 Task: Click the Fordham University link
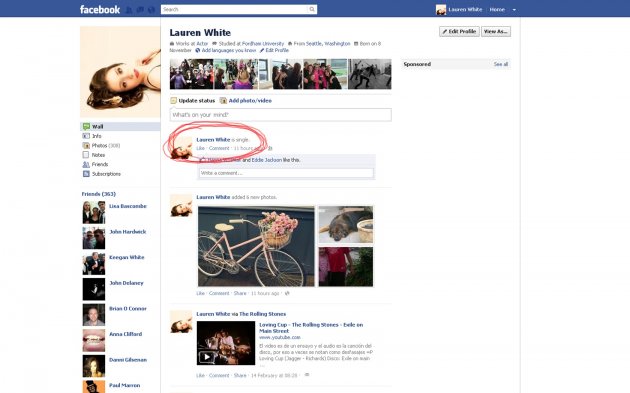pos(263,43)
